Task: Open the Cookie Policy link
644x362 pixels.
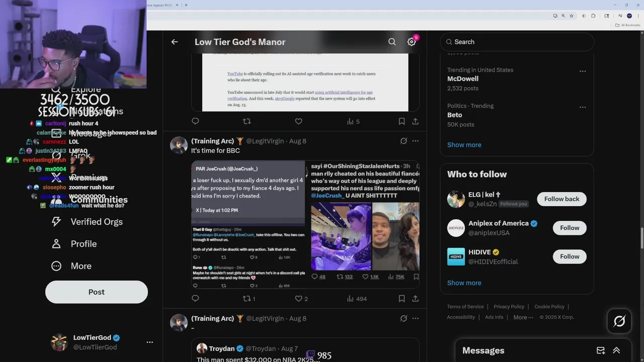Action: [549, 307]
